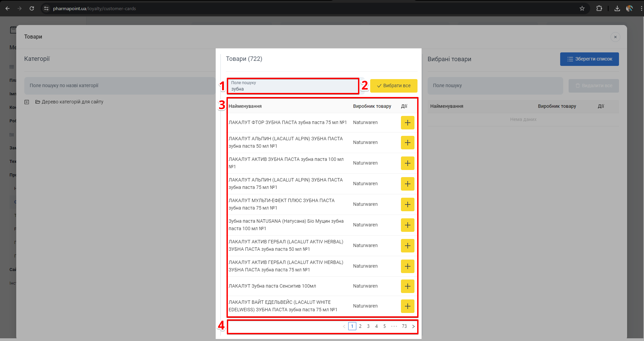Bookmark this page with the star icon
Image resolution: width=644 pixels, height=341 pixels.
[x=582, y=8]
